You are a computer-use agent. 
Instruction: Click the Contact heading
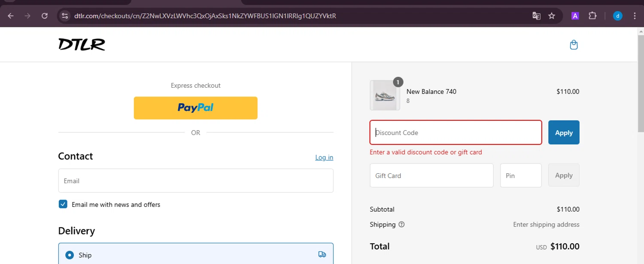pyautogui.click(x=76, y=156)
